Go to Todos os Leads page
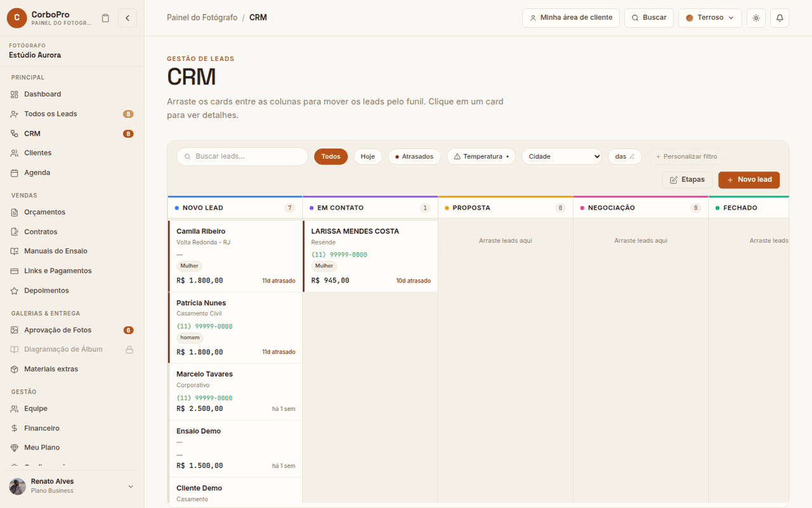The image size is (812, 508). tap(72, 114)
